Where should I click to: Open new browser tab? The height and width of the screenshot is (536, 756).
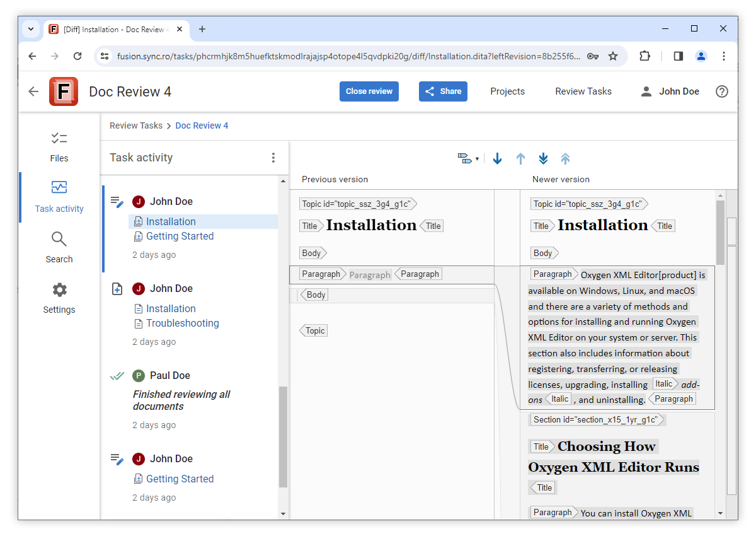[202, 29]
